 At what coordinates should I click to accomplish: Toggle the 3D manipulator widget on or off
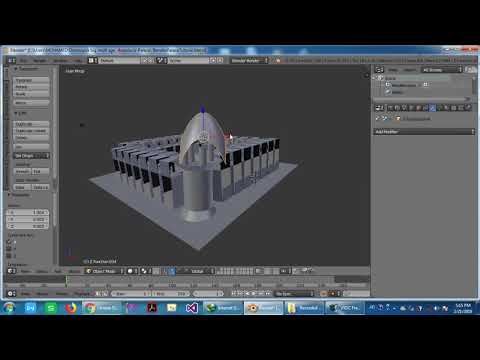click(165, 271)
